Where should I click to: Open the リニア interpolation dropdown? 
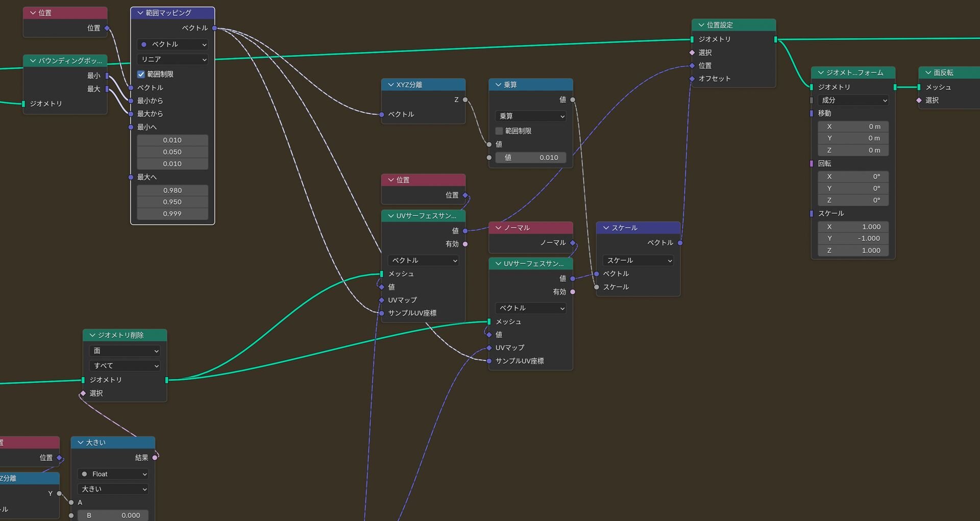pos(173,60)
